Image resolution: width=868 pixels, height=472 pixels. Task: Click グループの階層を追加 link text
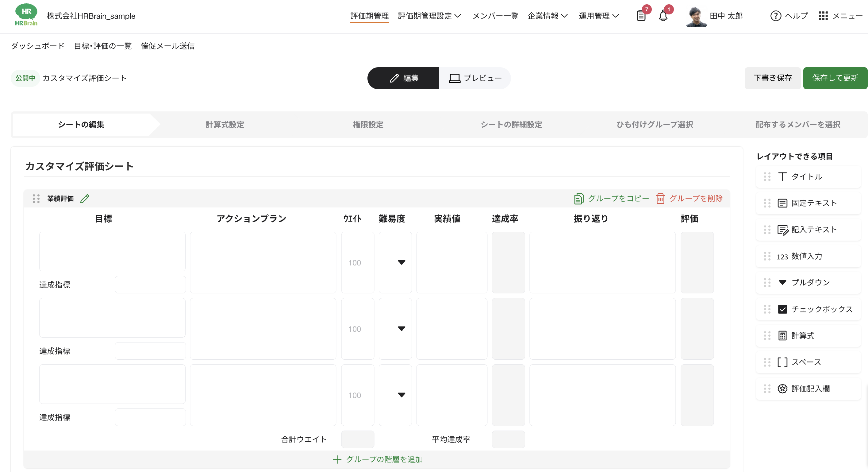(385, 459)
